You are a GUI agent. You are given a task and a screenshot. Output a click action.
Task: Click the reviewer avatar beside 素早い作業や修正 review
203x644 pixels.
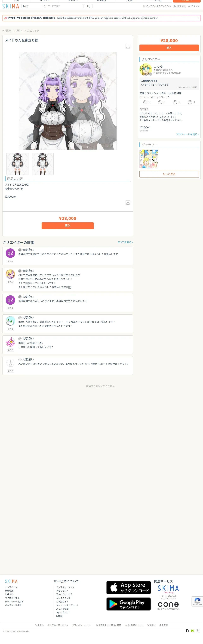10,321
